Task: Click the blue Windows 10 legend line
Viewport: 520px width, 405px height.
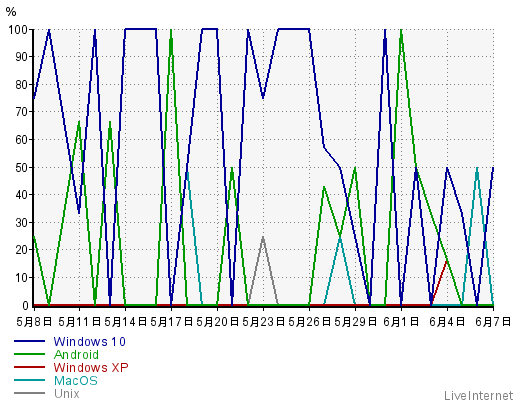Action: 29,341
